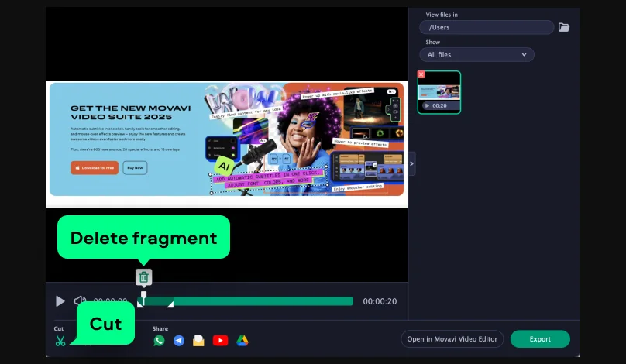Select the 00:20 video thumbnail

coord(439,92)
